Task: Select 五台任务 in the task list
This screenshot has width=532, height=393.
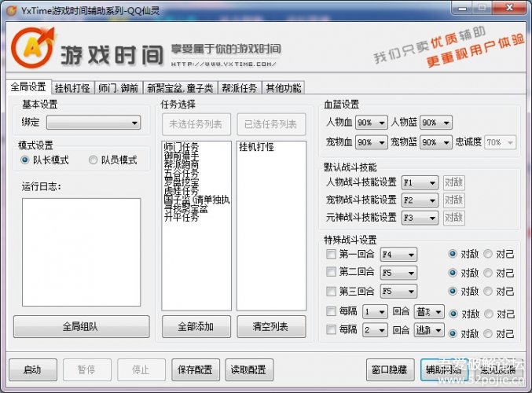Action: (182, 173)
